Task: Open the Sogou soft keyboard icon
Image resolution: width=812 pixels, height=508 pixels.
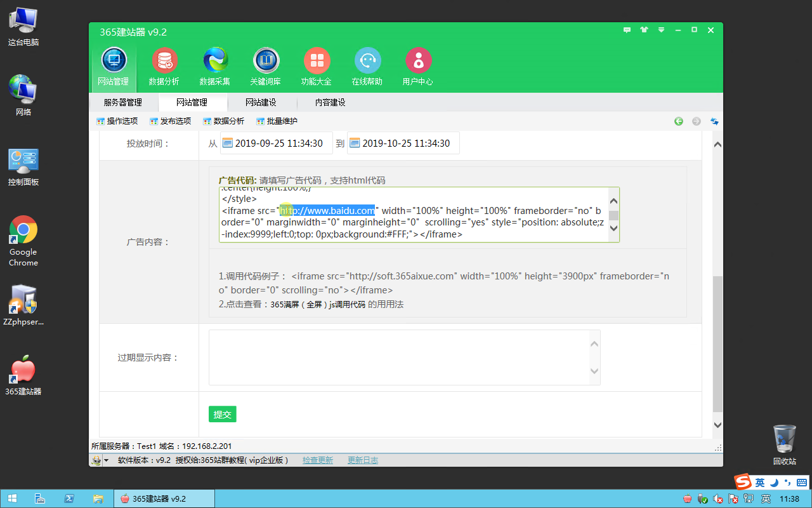Action: tap(802, 483)
